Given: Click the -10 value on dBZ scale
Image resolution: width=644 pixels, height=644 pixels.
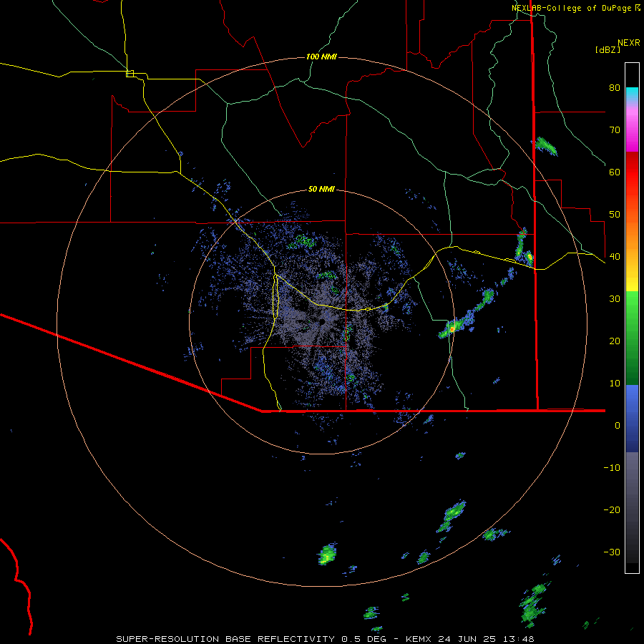Looking at the screenshot, I should [x=612, y=467].
